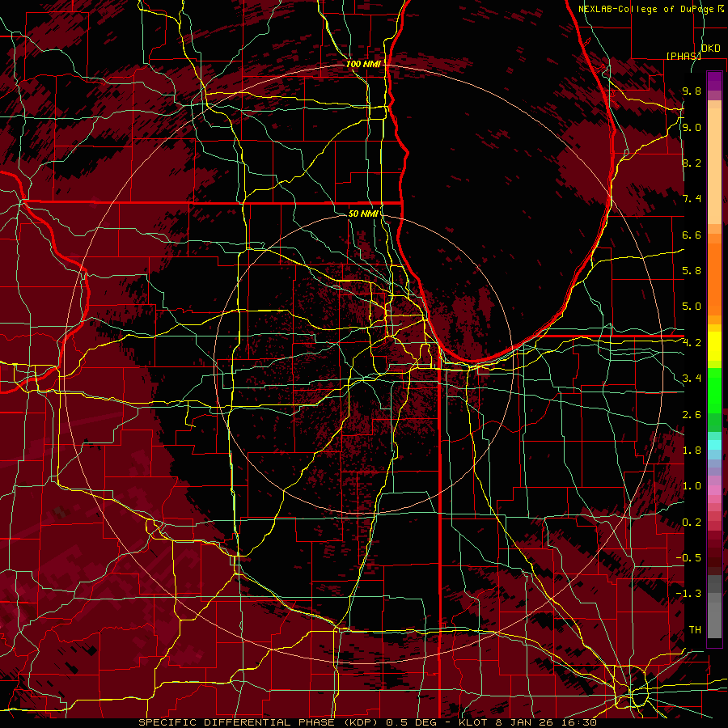Click the [PHAS] legend unit label

point(684,56)
